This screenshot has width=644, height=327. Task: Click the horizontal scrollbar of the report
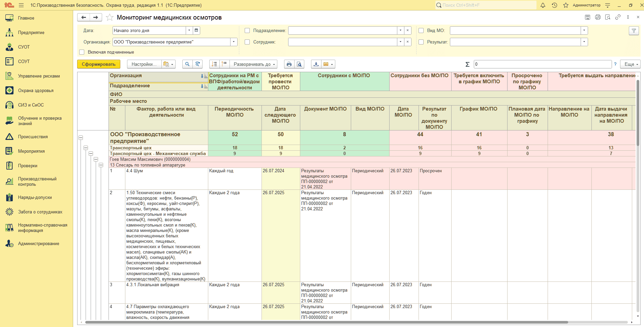pyautogui.click(x=326, y=322)
